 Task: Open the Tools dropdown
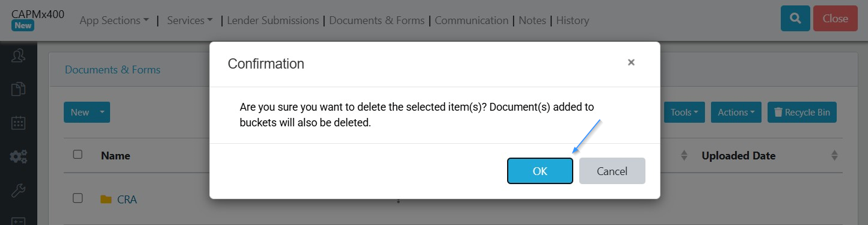click(684, 112)
